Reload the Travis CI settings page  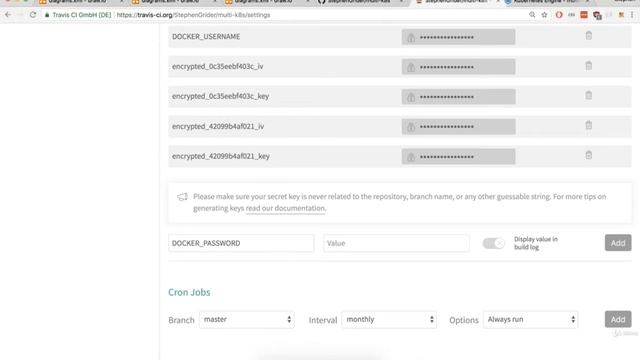pyautogui.click(x=33, y=15)
